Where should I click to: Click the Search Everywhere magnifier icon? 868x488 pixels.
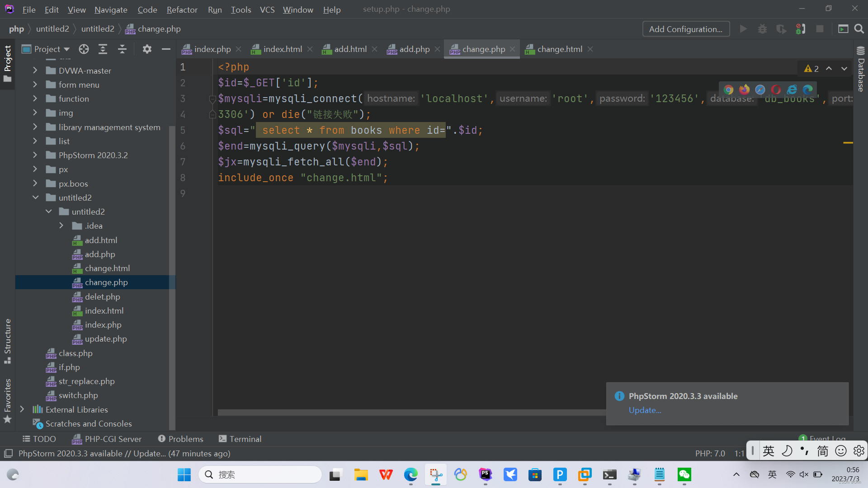[x=859, y=29]
